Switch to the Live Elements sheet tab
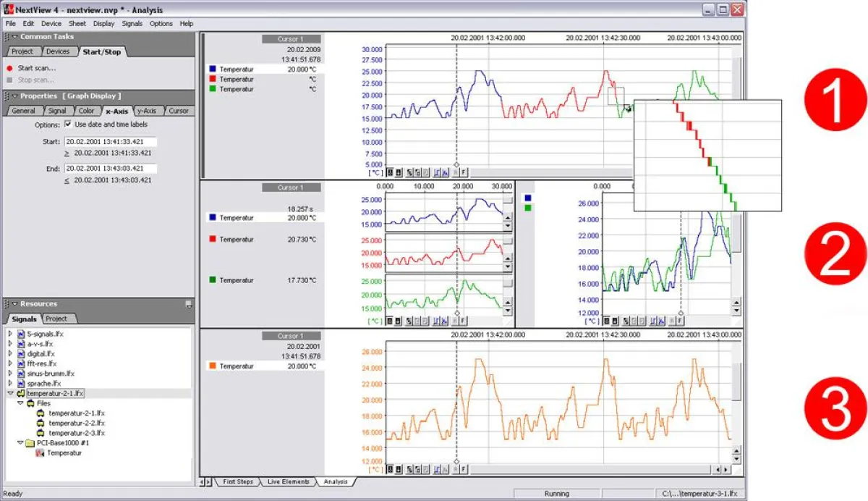 288,481
